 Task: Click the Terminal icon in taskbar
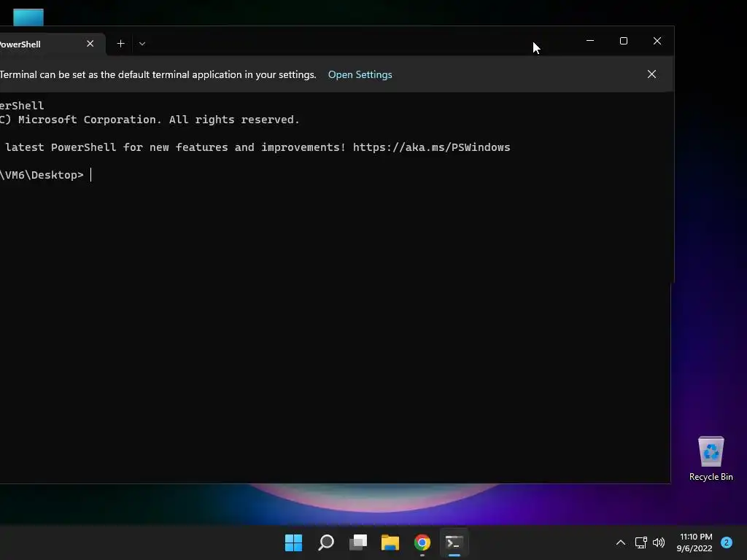click(x=454, y=542)
